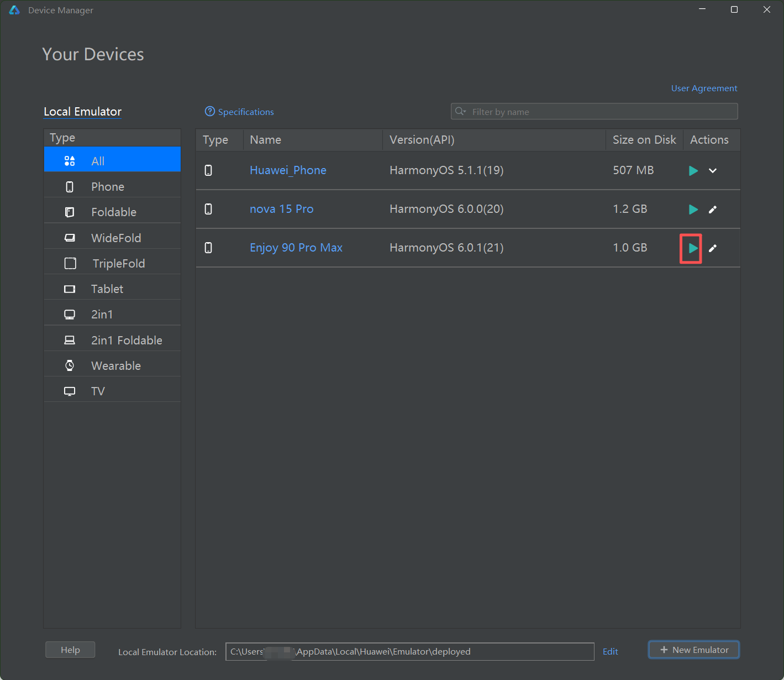Click the Type column header in device table

219,140
